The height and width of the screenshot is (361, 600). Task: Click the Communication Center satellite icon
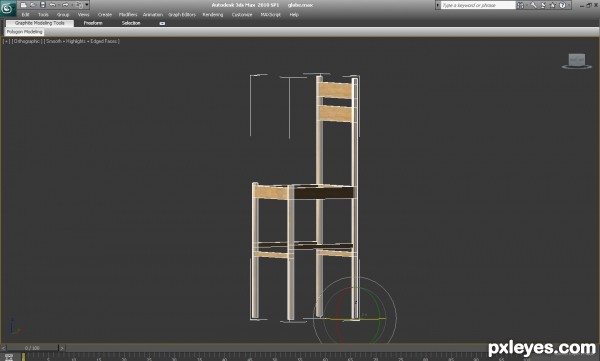pos(543,5)
